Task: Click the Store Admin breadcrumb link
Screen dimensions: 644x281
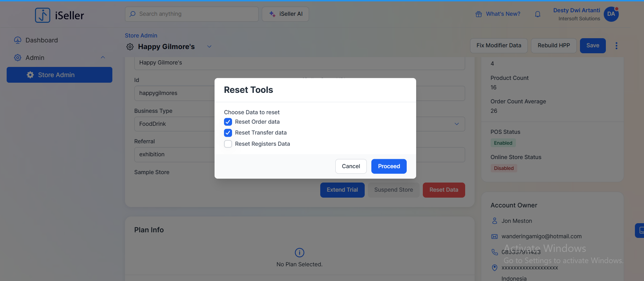Action: tap(141, 35)
